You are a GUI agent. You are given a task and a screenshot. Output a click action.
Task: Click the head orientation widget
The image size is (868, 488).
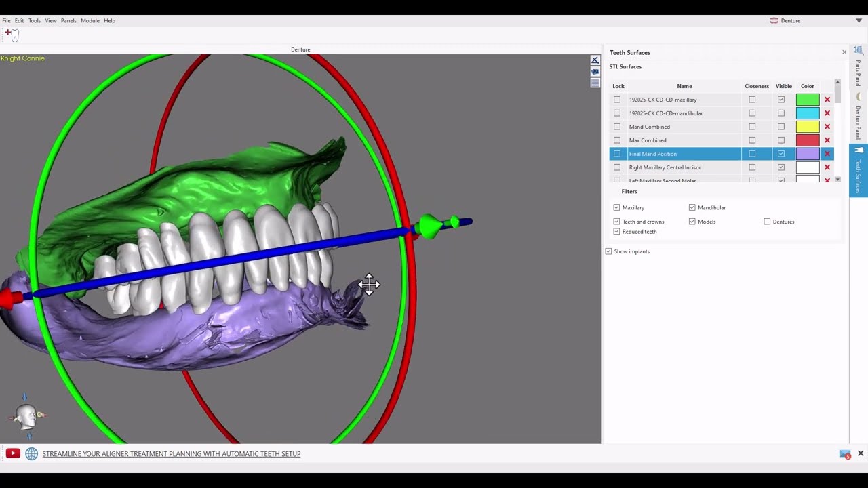point(27,416)
